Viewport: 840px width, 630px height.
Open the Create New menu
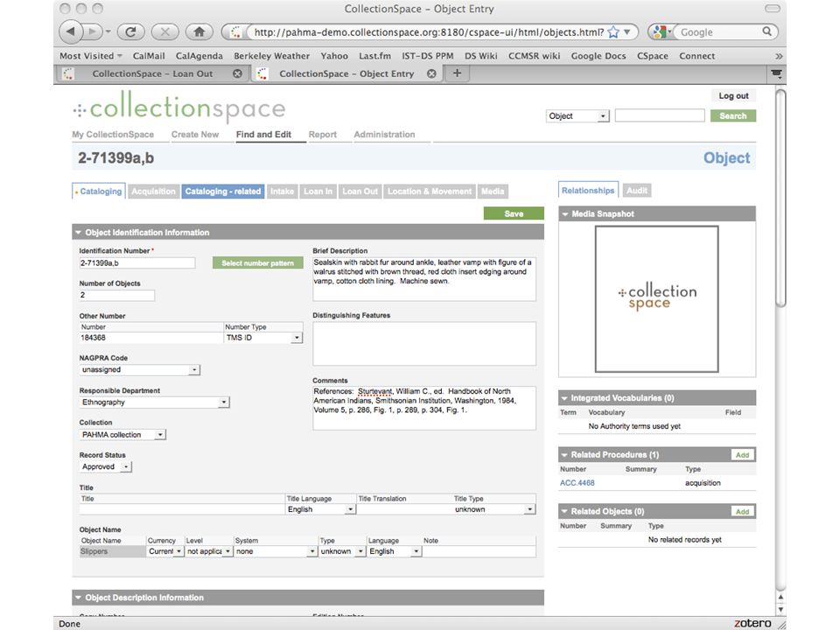tap(195, 135)
